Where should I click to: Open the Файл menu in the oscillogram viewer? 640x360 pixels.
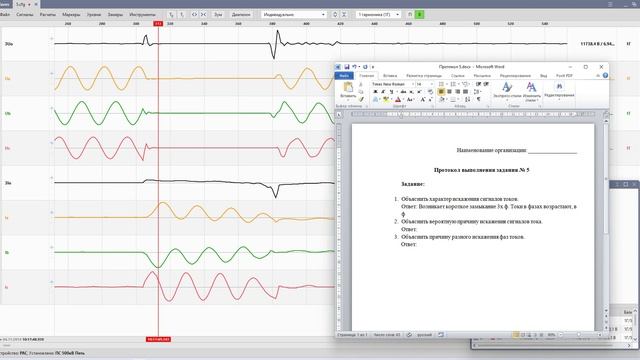point(5,15)
